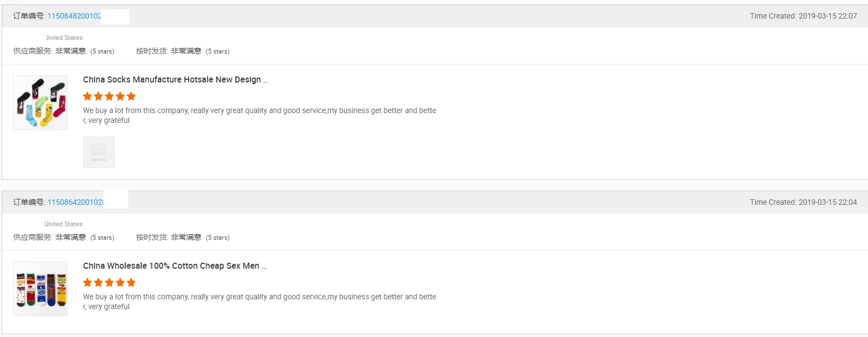Click 供应商服务 rating in the 22:07 order
This screenshot has height=337, width=868.
coord(64,51)
